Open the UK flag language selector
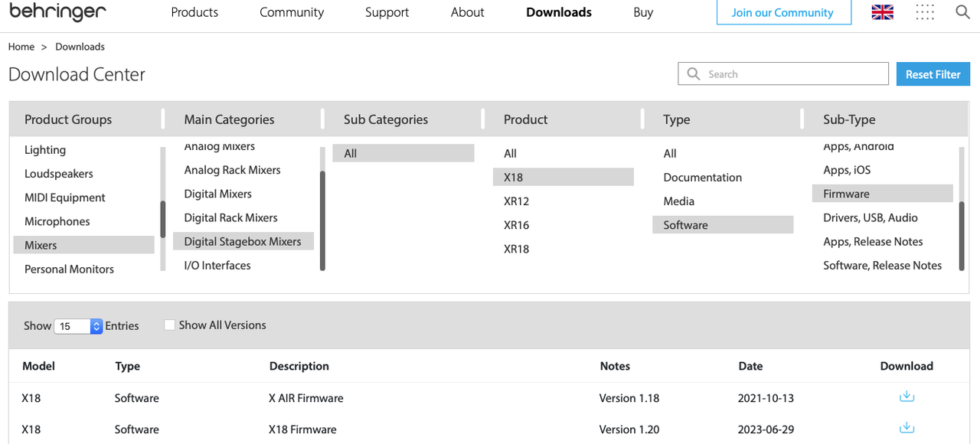Screen dimensions: 980x444 click(x=883, y=12)
